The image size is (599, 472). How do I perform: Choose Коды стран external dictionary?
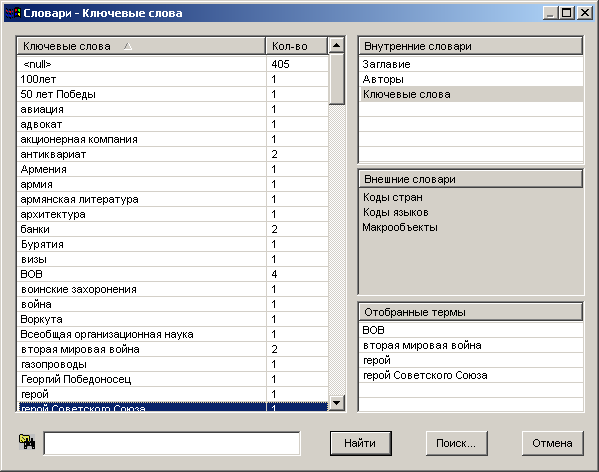(x=393, y=197)
